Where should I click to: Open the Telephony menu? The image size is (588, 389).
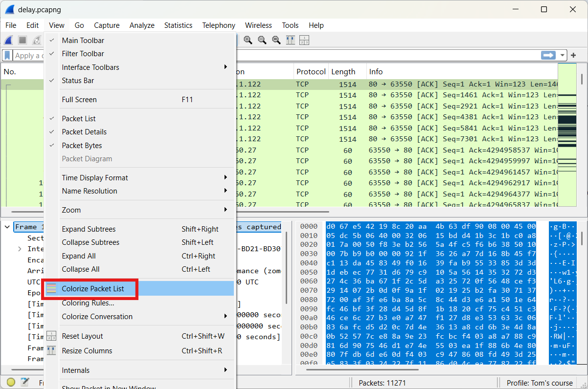219,25
